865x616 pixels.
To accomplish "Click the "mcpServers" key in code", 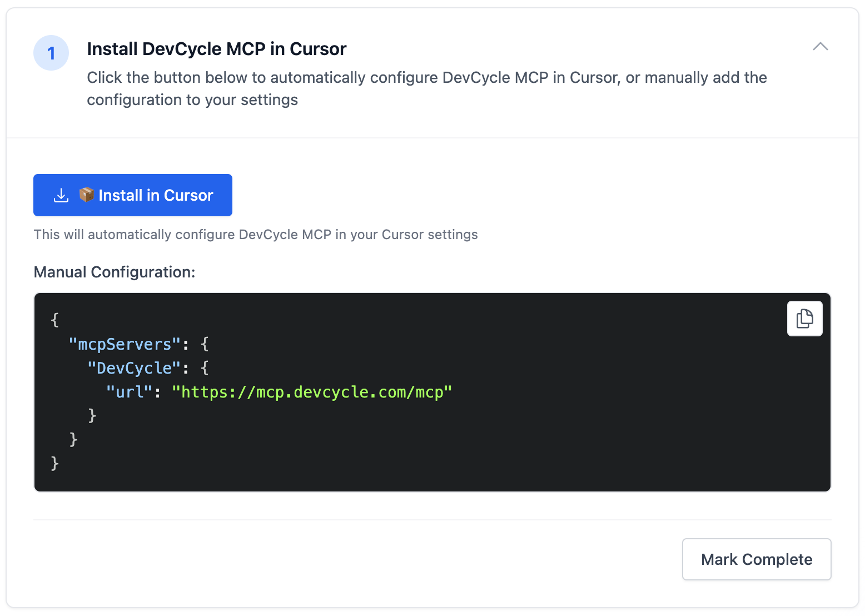I will (125, 344).
